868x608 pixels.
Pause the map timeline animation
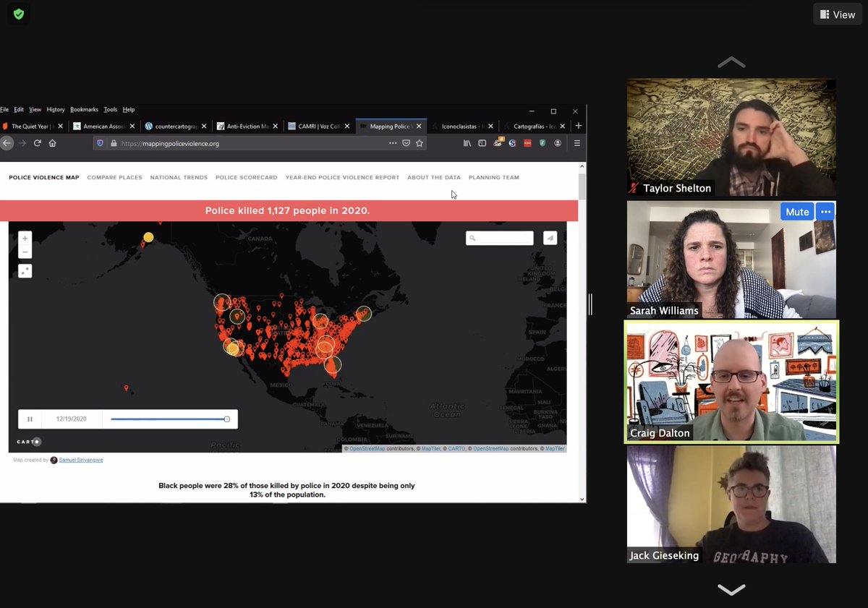(x=30, y=419)
